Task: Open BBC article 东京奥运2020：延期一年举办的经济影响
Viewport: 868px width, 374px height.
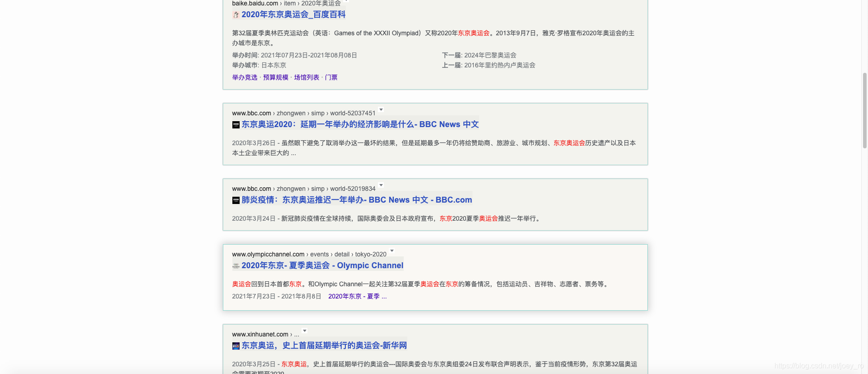Action: click(360, 124)
